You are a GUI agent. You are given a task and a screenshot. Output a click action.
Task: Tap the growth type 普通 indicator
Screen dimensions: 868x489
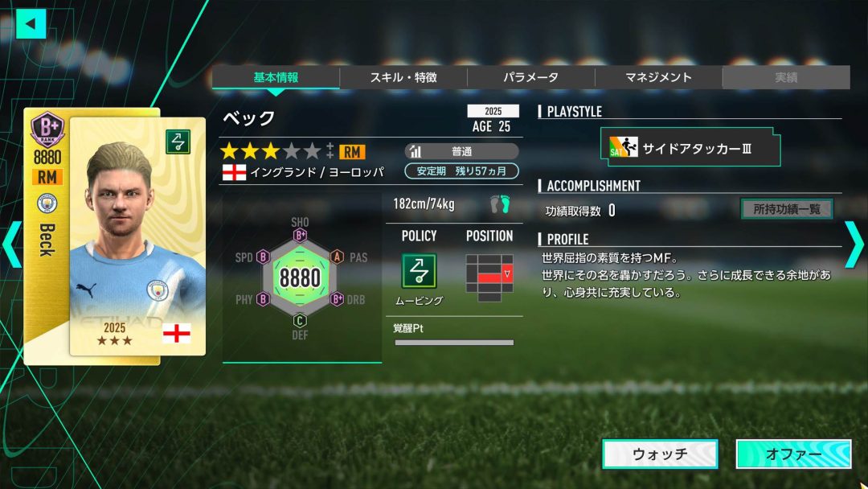461,151
